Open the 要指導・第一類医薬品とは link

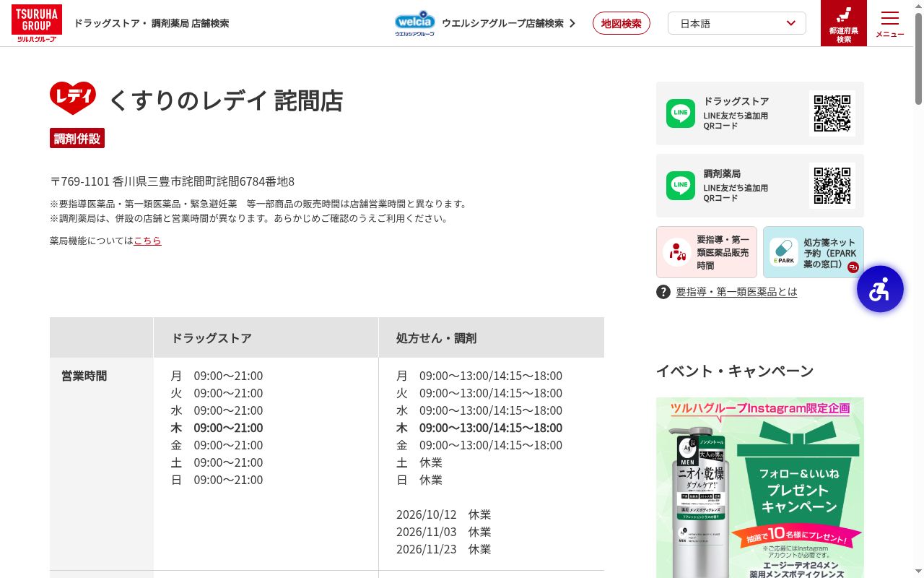[x=736, y=292]
